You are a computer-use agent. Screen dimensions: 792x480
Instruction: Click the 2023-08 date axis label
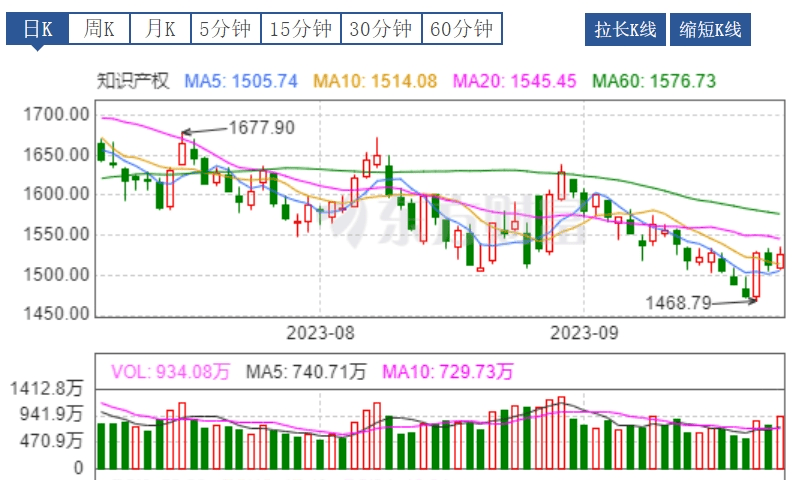pyautogui.click(x=320, y=331)
